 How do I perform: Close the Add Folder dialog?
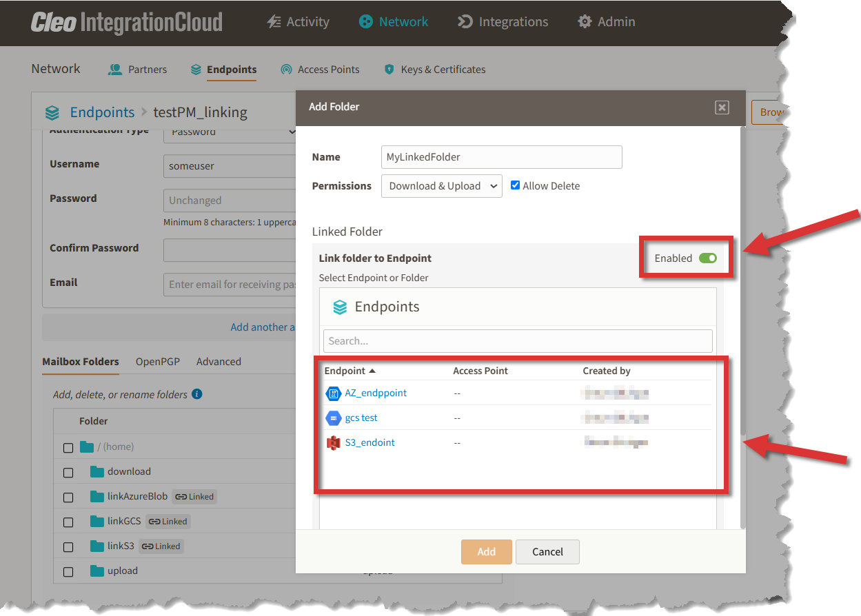722,107
